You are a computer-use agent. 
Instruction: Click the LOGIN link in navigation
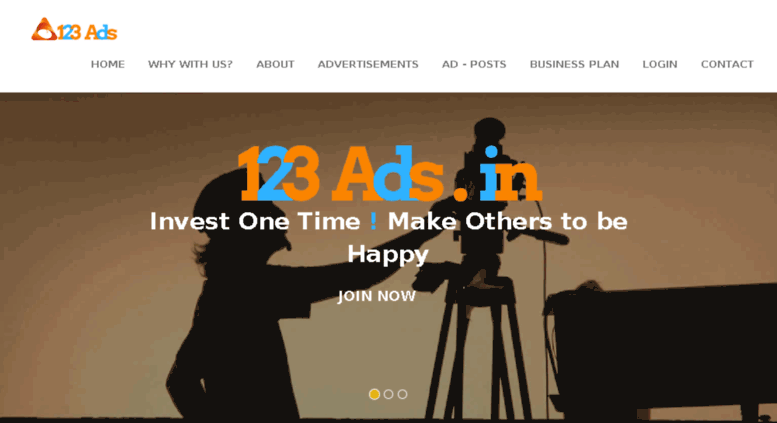pyautogui.click(x=660, y=64)
